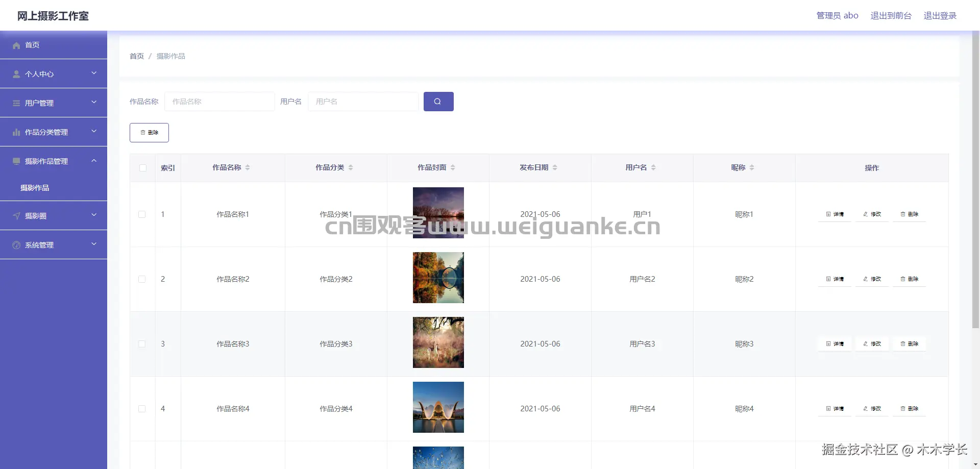
Task: Click the paper plane icon next to 摄影圈
Action: (16, 216)
